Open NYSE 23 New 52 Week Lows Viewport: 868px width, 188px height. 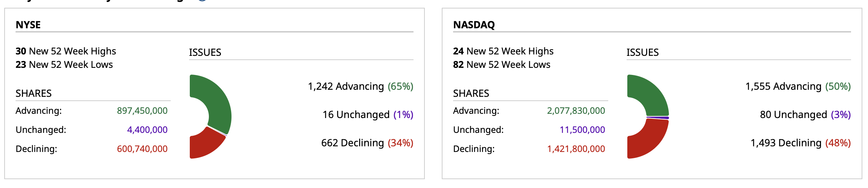(64, 65)
